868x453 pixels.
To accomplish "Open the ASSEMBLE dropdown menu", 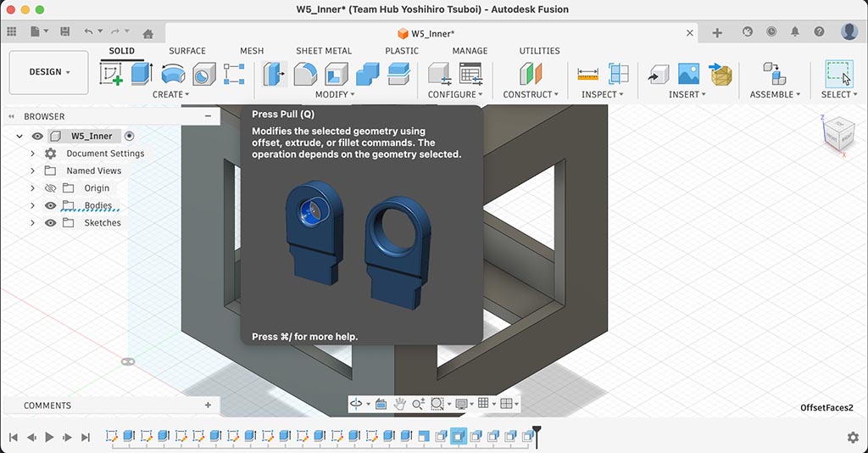I will coord(775,95).
